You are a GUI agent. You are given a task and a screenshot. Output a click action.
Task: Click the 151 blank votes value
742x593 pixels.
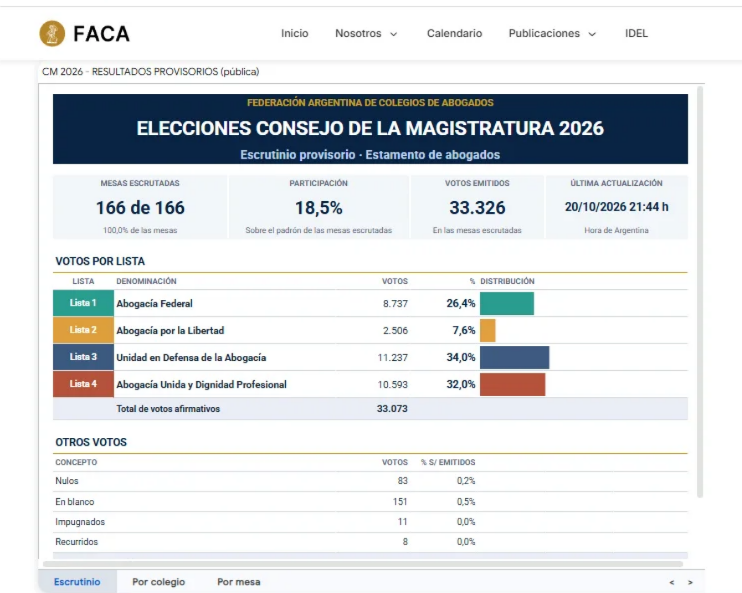pyautogui.click(x=400, y=502)
